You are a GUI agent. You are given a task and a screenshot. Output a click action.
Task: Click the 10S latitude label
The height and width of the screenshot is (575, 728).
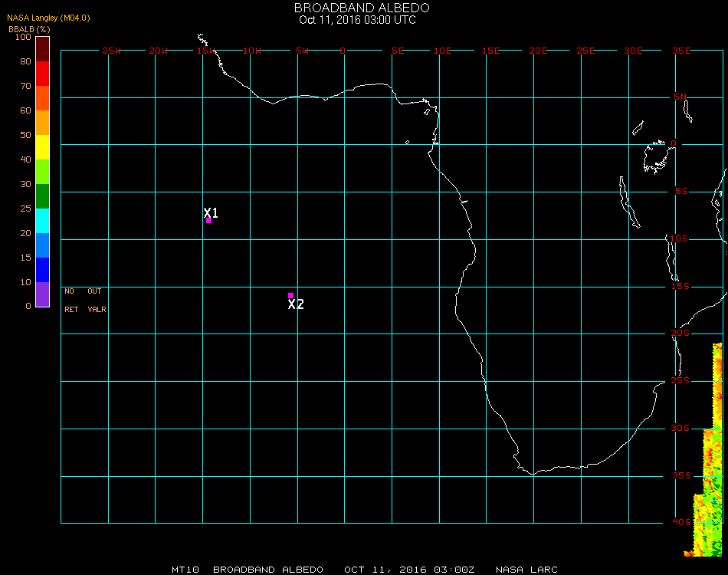point(679,238)
